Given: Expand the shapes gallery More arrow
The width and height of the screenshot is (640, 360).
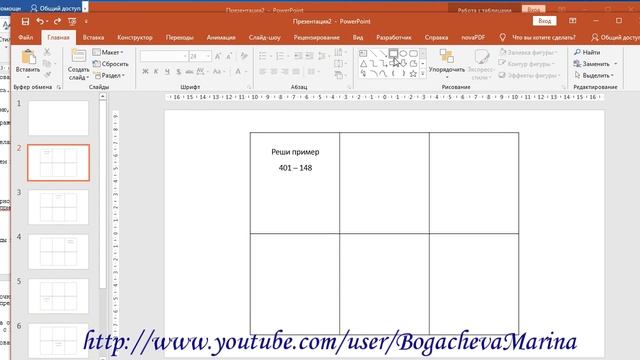Looking at the screenshot, I should 423,74.
